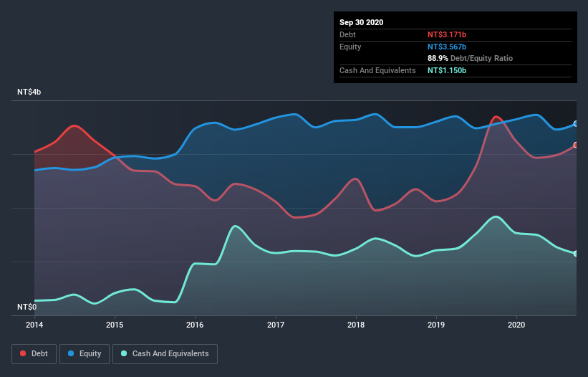This screenshot has height=377, width=588.
Task: Click the Sep 30 2020 tooltip date
Action: click(x=361, y=22)
